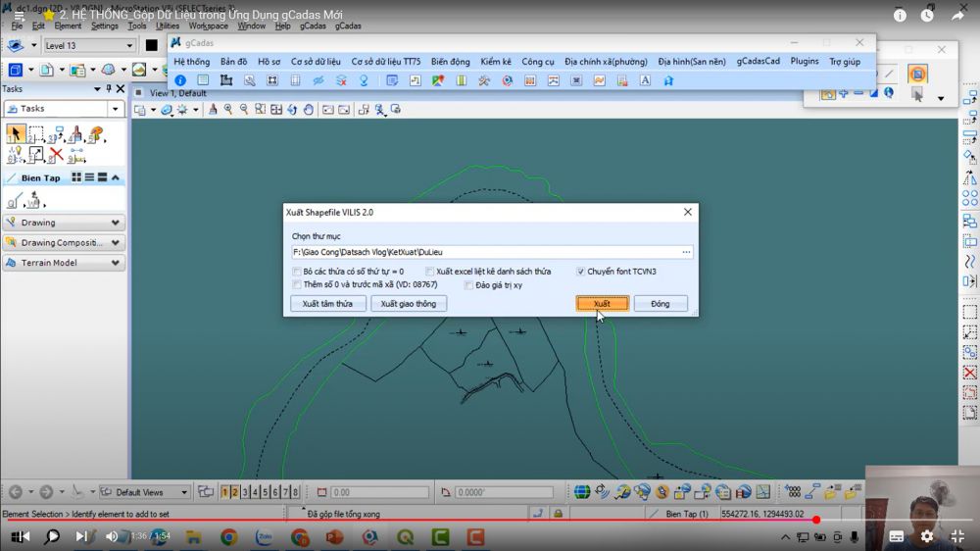This screenshot has height=551, width=980.
Task: Open the 'Cơ sở dữ liệu' menu
Action: point(316,61)
